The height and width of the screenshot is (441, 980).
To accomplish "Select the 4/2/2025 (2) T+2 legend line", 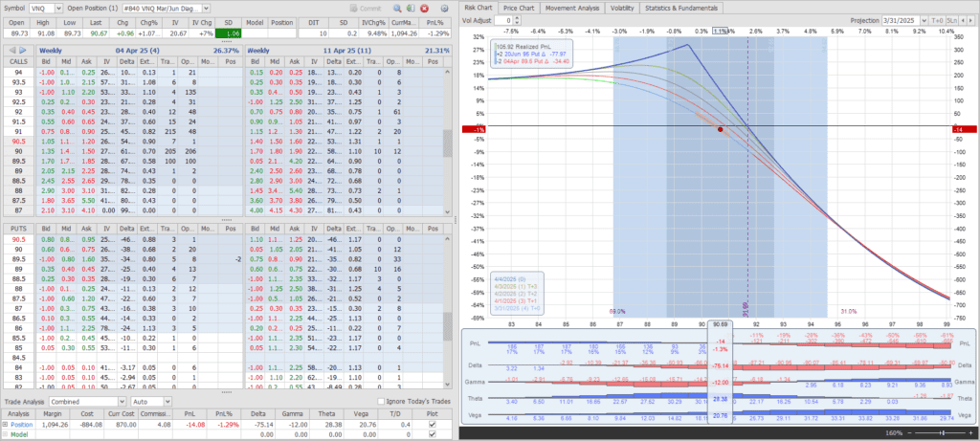I will (514, 293).
